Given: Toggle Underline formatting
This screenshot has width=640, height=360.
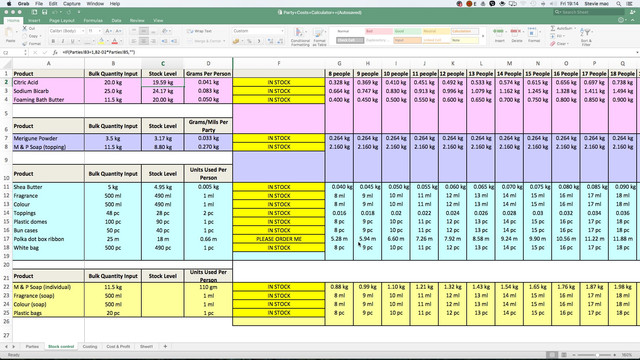Looking at the screenshot, I should (73, 41).
